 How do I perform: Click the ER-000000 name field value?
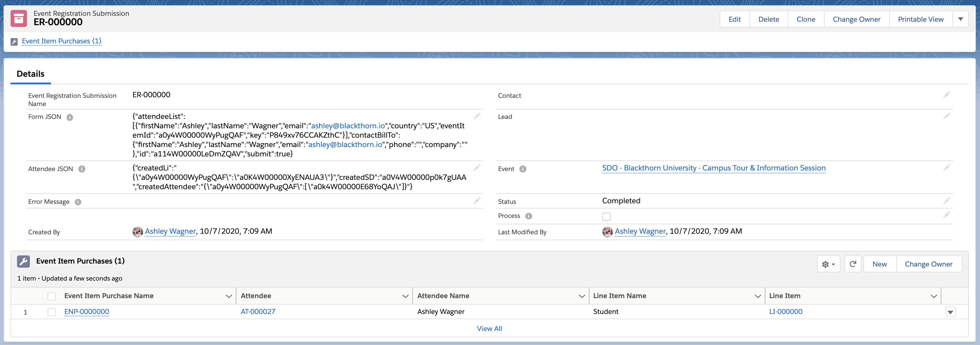(151, 95)
